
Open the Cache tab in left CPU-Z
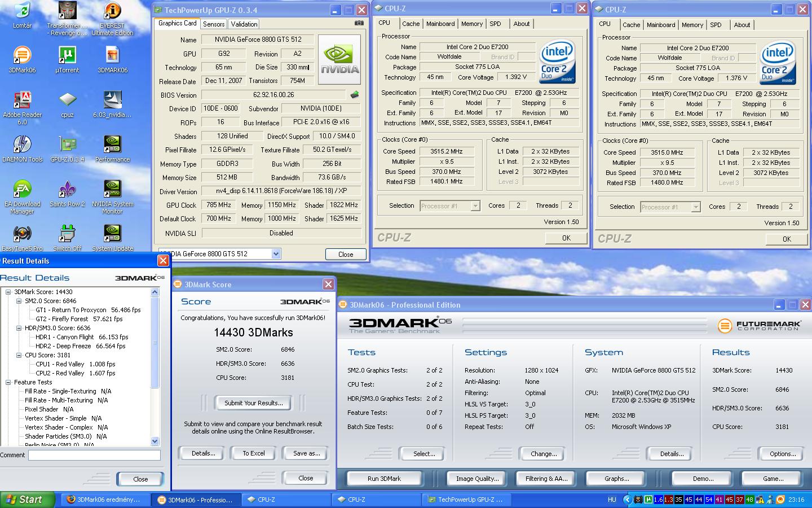(x=411, y=24)
